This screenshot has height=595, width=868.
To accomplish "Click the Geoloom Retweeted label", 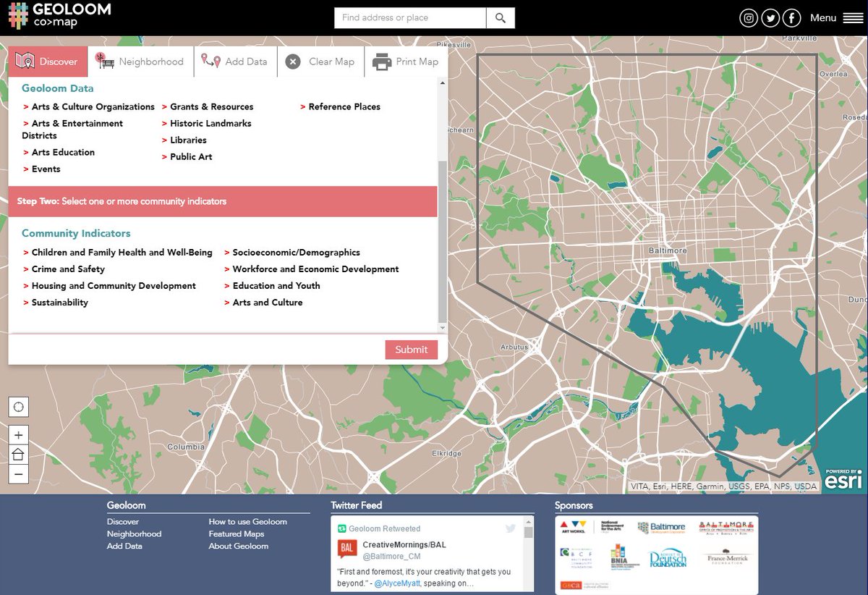I will [x=384, y=528].
